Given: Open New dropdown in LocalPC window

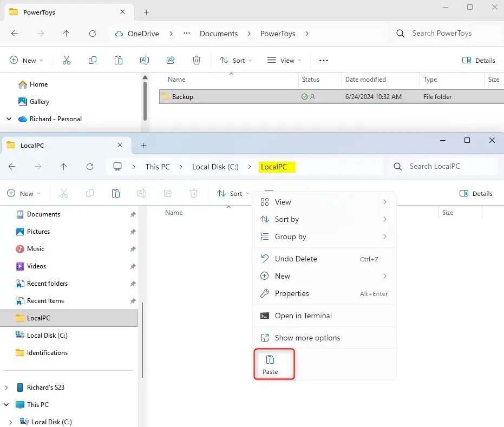Looking at the screenshot, I should tap(24, 193).
